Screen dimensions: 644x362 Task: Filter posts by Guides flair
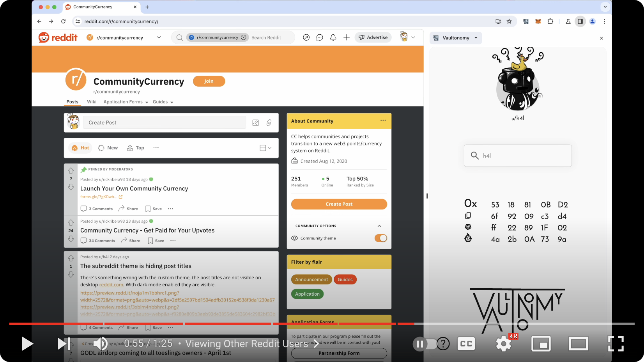coord(345,279)
